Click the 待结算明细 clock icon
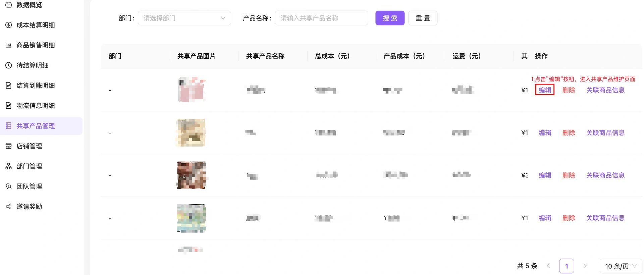The width and height of the screenshot is (644, 275). click(9, 65)
